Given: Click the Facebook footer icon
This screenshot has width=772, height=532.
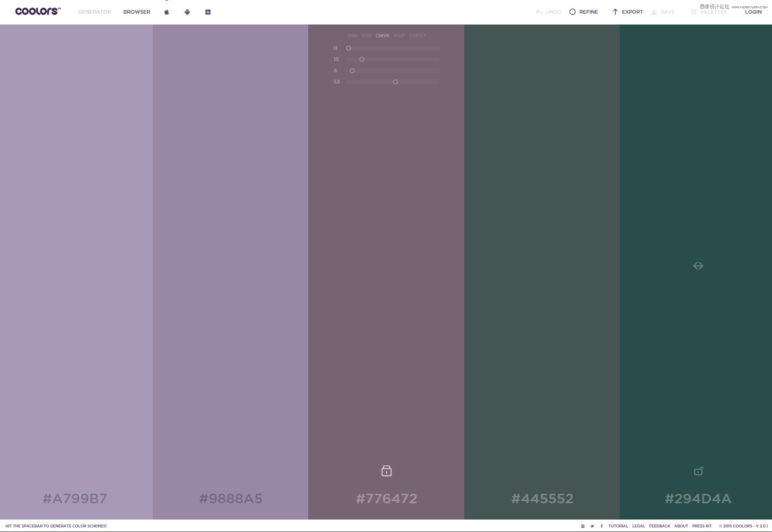Looking at the screenshot, I should click(601, 526).
